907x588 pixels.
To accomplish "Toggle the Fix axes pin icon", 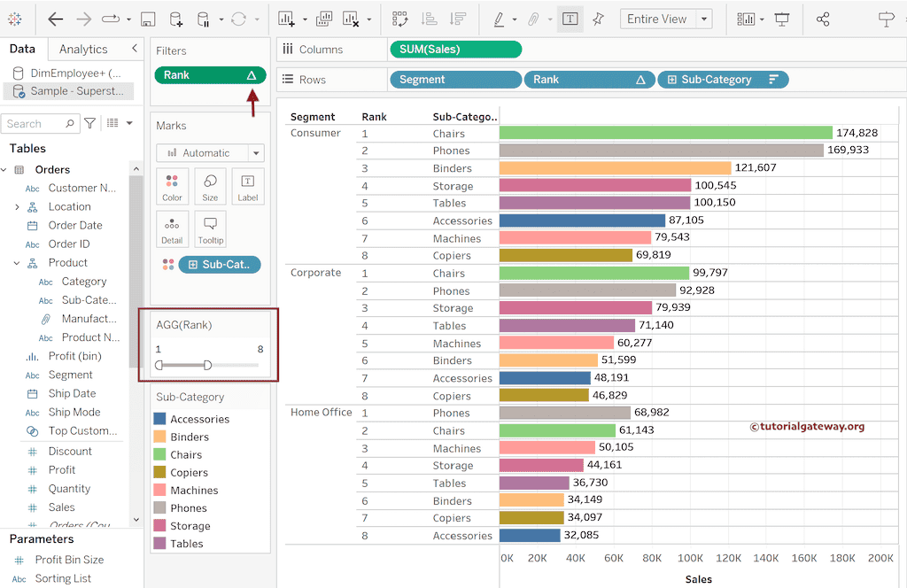I will (599, 19).
